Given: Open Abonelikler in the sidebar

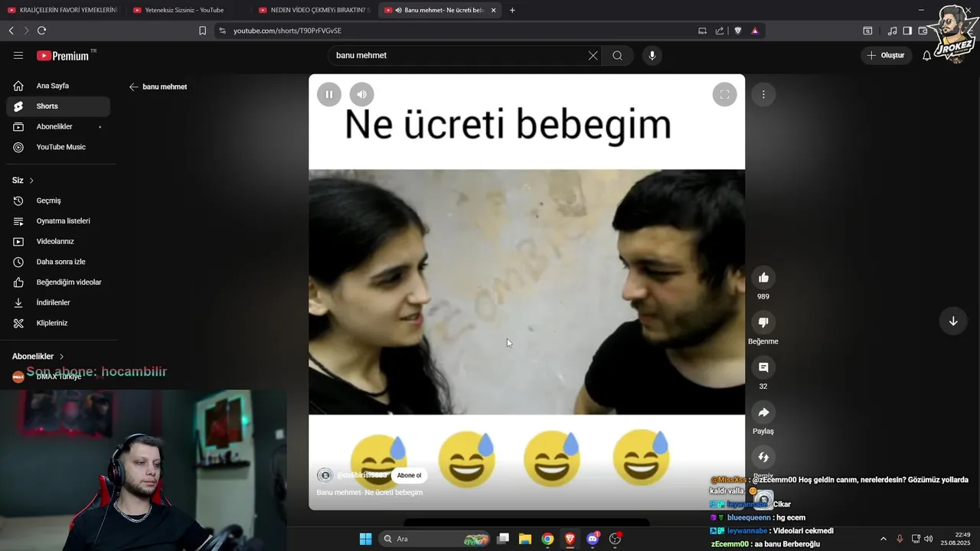Looking at the screenshot, I should (x=58, y=126).
